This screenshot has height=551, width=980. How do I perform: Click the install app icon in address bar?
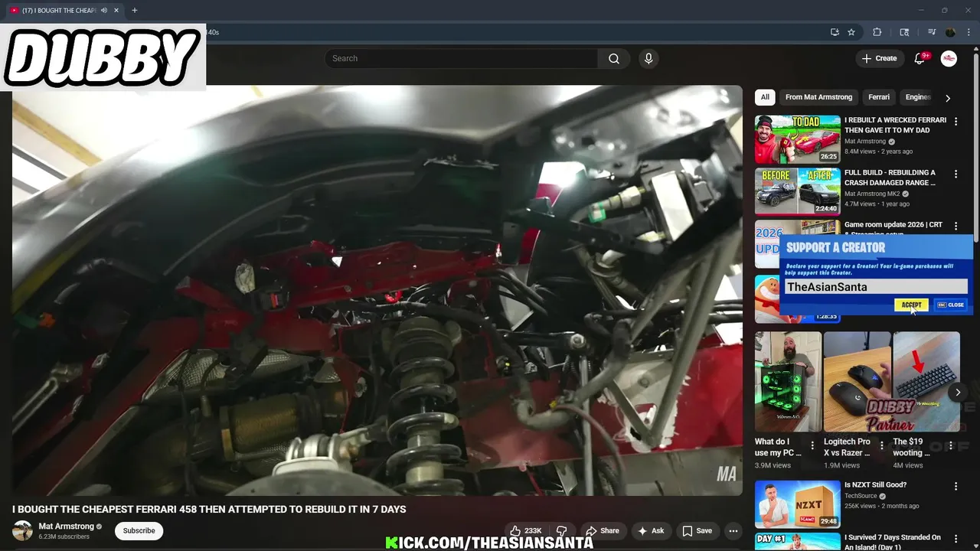pyautogui.click(x=835, y=32)
